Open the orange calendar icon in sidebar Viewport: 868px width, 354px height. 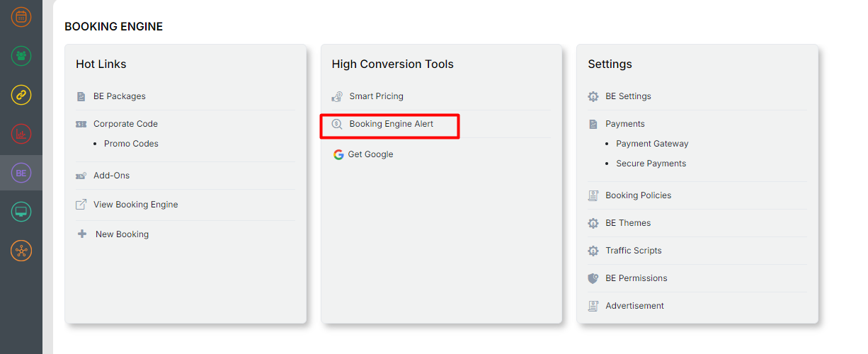click(21, 16)
